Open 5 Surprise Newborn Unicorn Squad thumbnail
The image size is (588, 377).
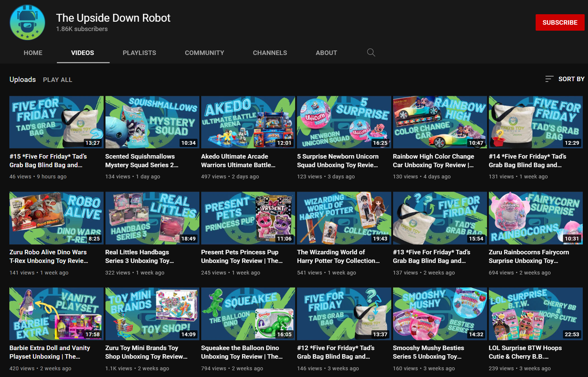pos(344,122)
